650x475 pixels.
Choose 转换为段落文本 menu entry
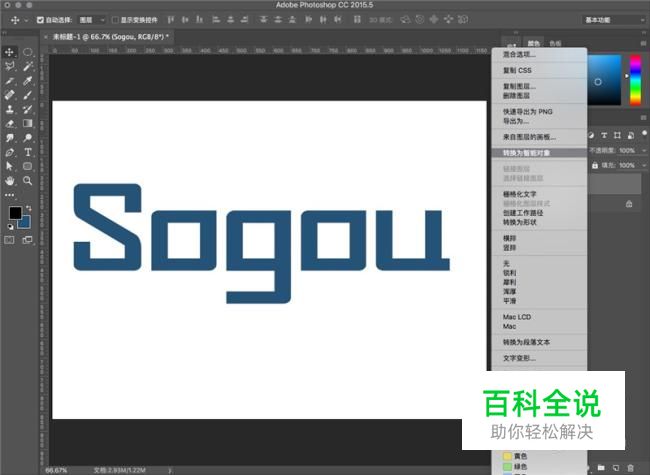[x=539, y=342]
